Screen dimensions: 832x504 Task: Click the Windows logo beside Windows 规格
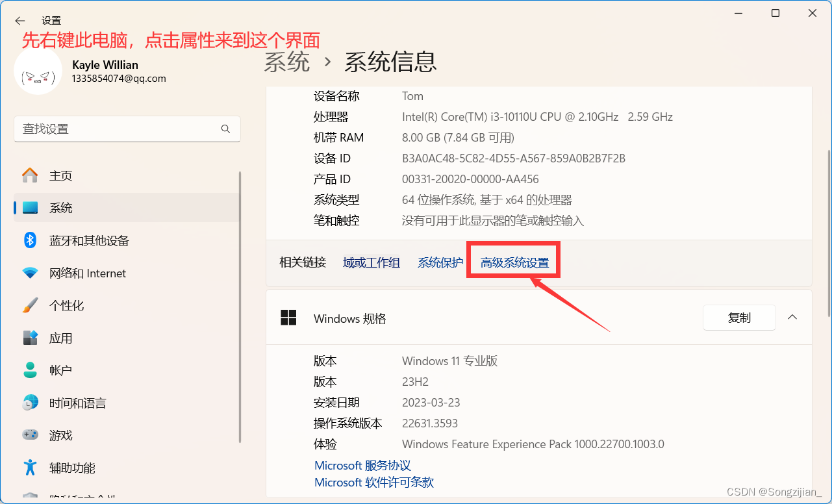(288, 318)
